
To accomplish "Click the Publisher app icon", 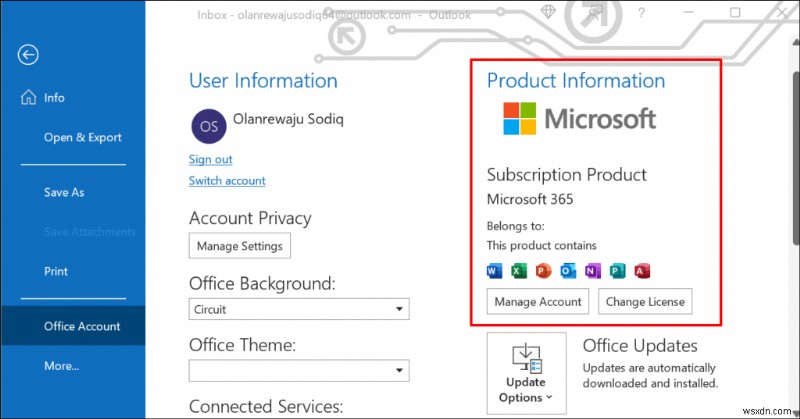I will coord(617,271).
